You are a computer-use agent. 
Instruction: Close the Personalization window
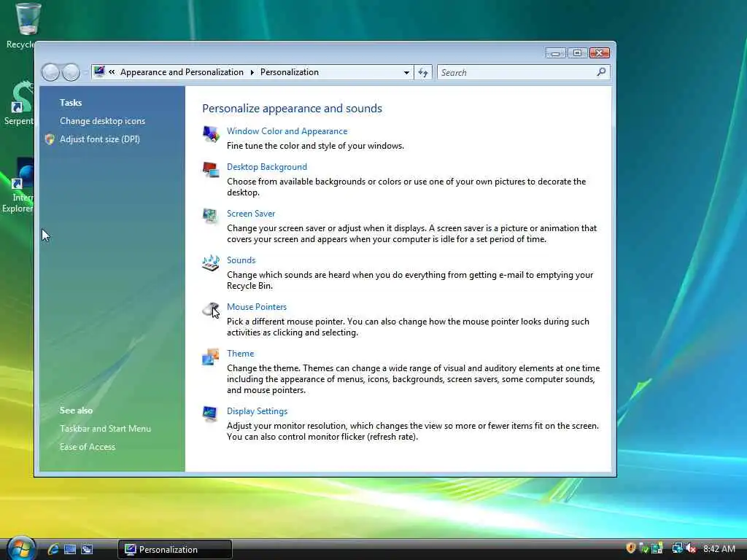(600, 52)
